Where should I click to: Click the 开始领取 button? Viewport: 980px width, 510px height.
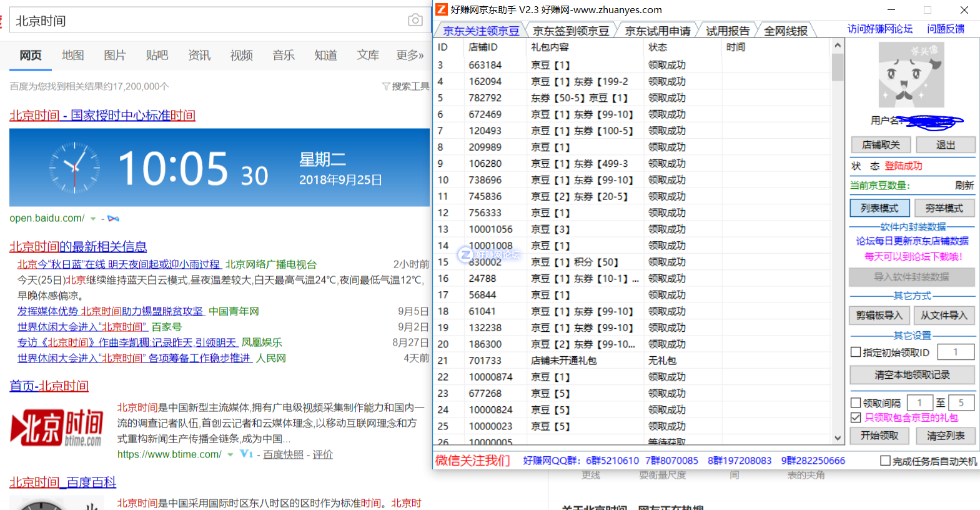879,436
